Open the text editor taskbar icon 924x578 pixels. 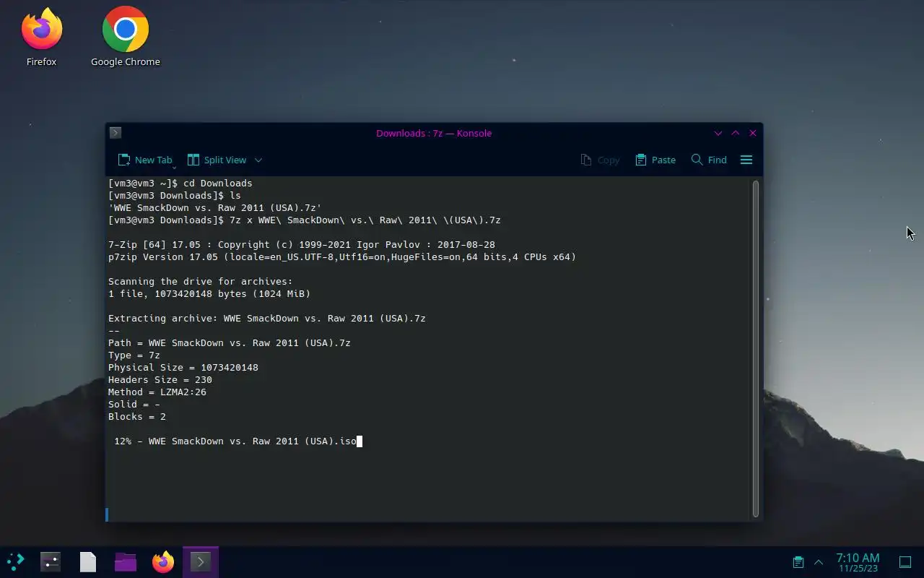(x=88, y=561)
